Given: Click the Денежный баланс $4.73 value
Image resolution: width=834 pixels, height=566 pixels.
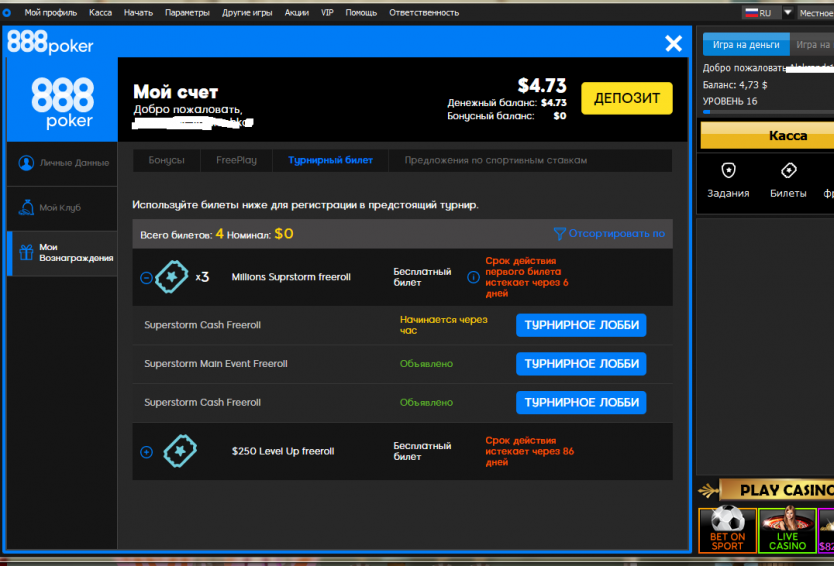Looking at the screenshot, I should coord(554,103).
